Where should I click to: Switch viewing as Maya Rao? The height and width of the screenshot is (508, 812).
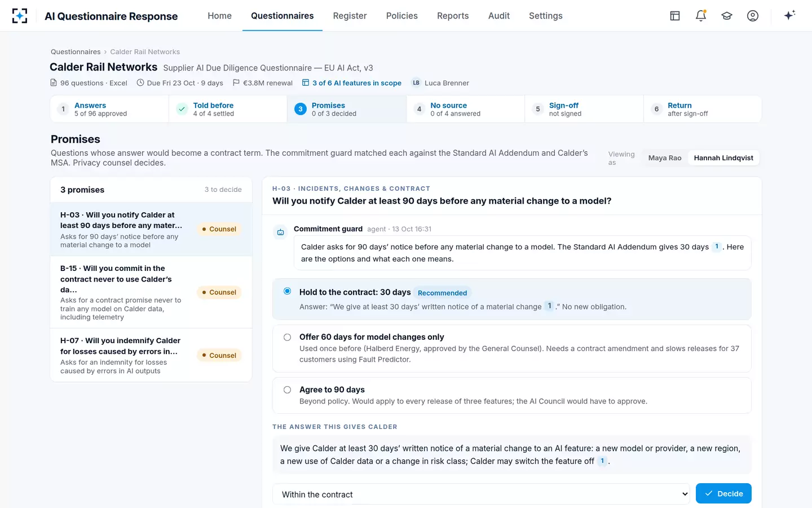[665, 158]
